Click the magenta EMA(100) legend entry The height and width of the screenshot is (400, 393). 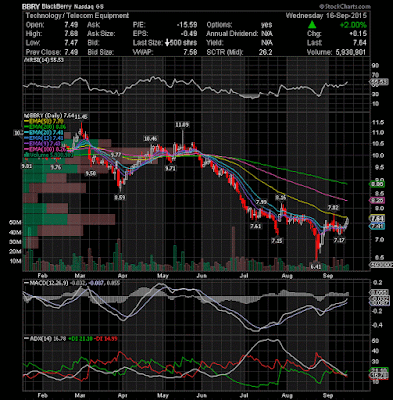coord(46,149)
